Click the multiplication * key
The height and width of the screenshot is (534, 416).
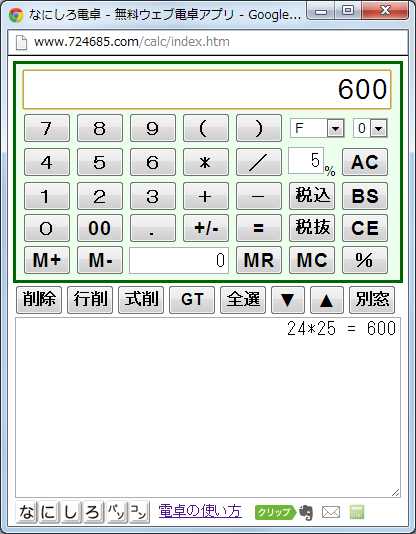pos(206,162)
